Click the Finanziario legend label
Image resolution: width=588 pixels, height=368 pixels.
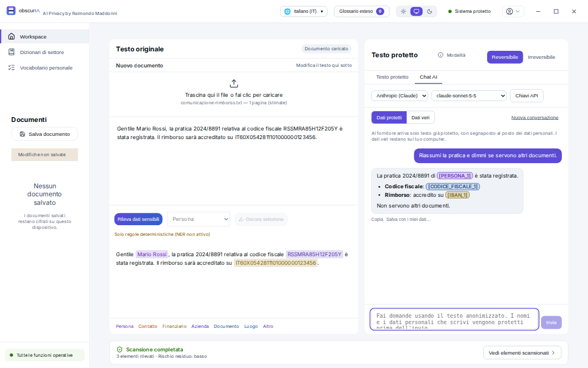click(x=174, y=326)
